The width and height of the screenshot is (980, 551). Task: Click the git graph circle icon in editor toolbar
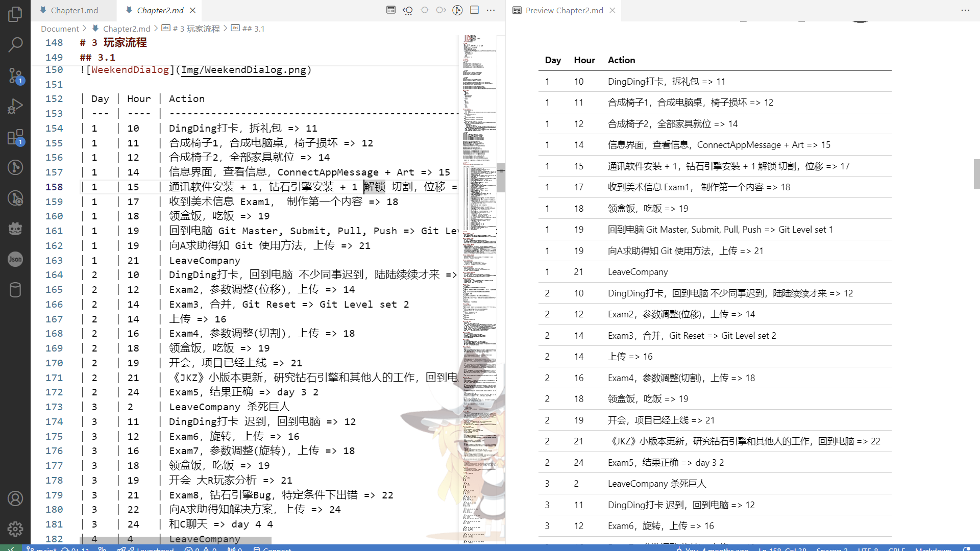point(457,10)
